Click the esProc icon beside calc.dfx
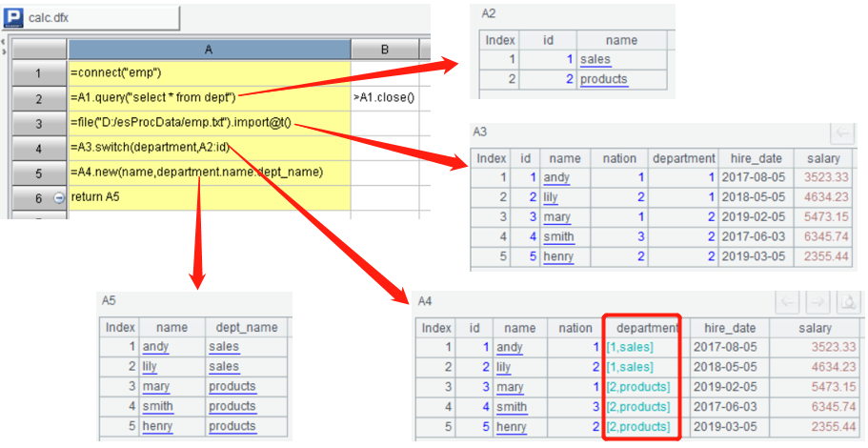This screenshot has height=448, width=868. point(14,17)
